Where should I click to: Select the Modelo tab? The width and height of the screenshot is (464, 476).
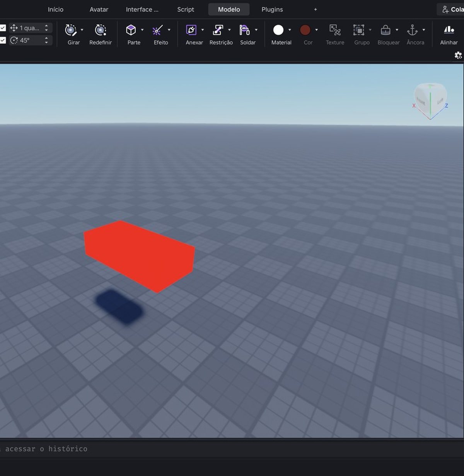coord(229,9)
